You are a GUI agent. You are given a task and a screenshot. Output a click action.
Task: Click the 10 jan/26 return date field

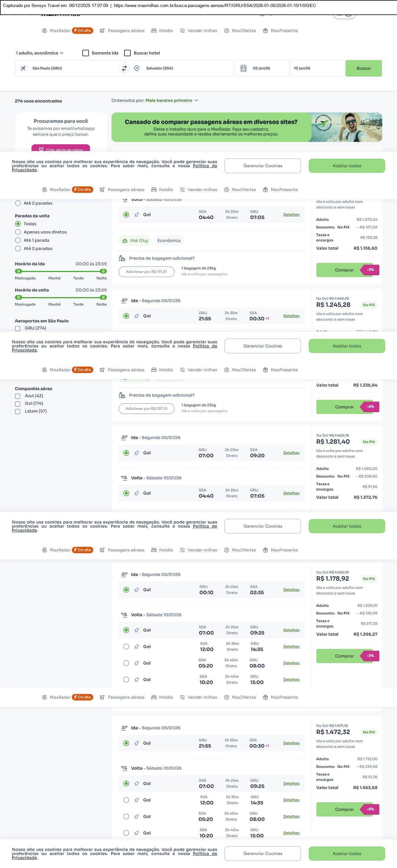tap(317, 68)
